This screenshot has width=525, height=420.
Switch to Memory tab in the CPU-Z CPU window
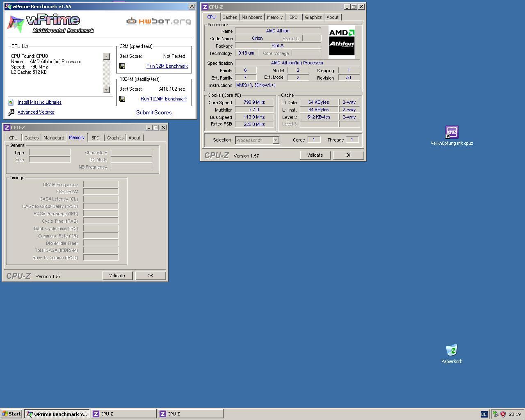(x=275, y=17)
